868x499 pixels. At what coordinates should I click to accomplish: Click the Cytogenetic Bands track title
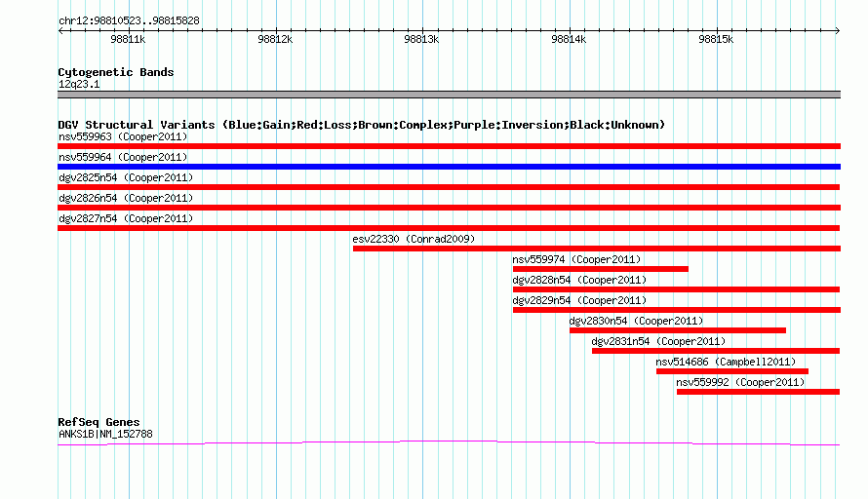click(x=116, y=72)
